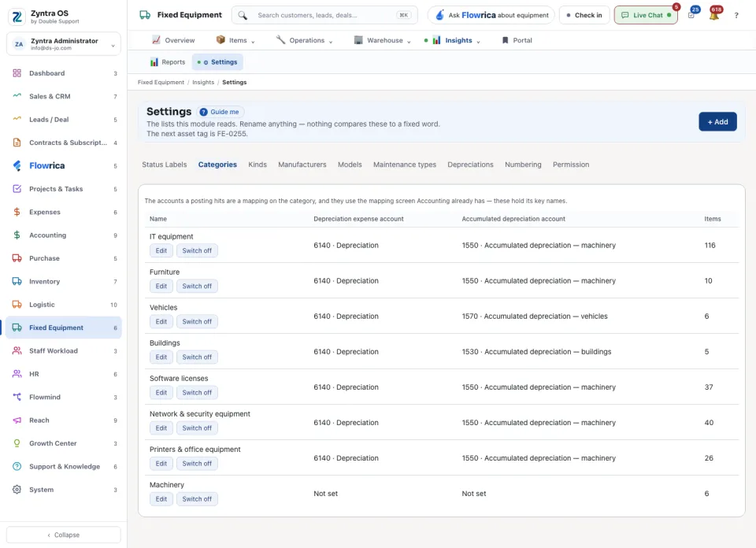Select the Maintenance types tab
Image resolution: width=756 pixels, height=548 pixels.
point(405,165)
